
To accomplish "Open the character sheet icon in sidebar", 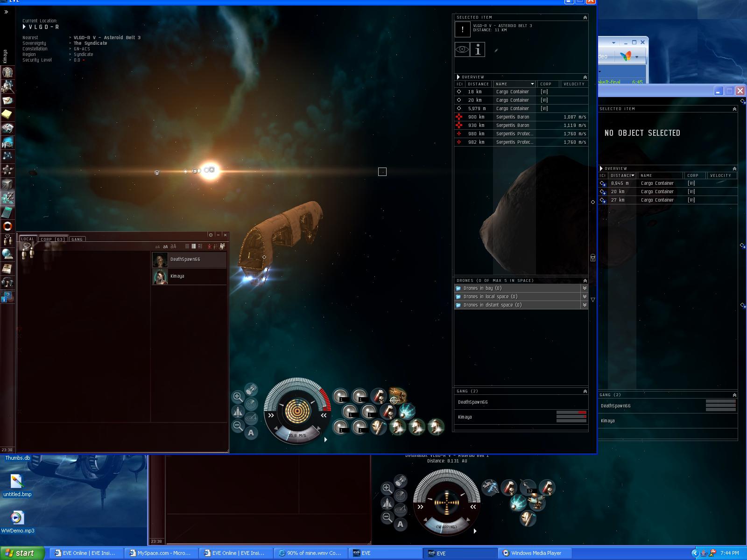I will click(7, 72).
